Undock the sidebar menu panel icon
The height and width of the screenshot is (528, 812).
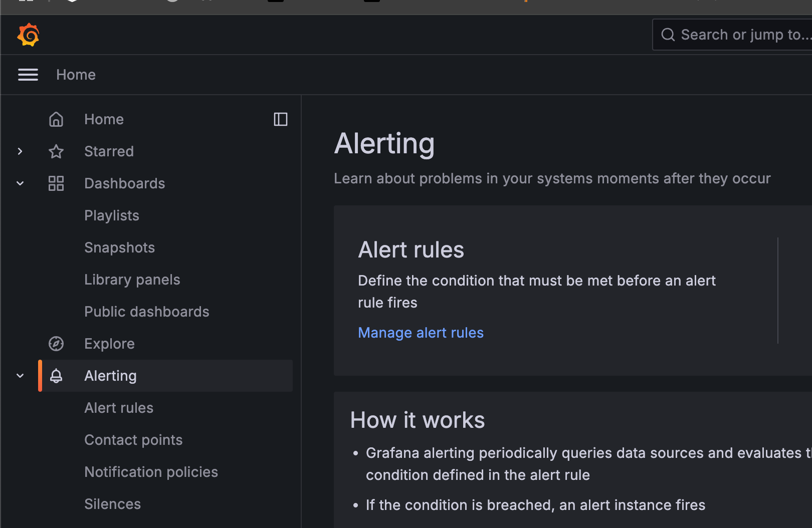[x=281, y=119]
